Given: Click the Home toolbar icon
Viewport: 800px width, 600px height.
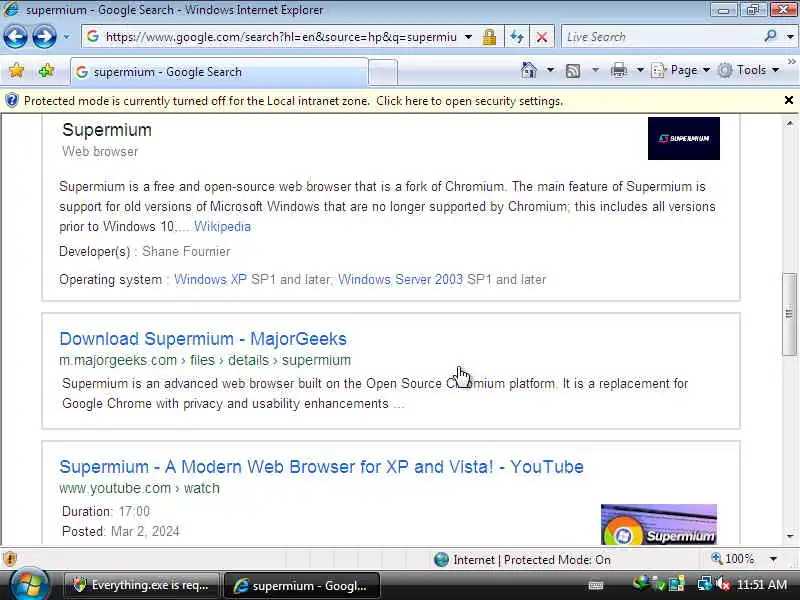Looking at the screenshot, I should coord(529,70).
